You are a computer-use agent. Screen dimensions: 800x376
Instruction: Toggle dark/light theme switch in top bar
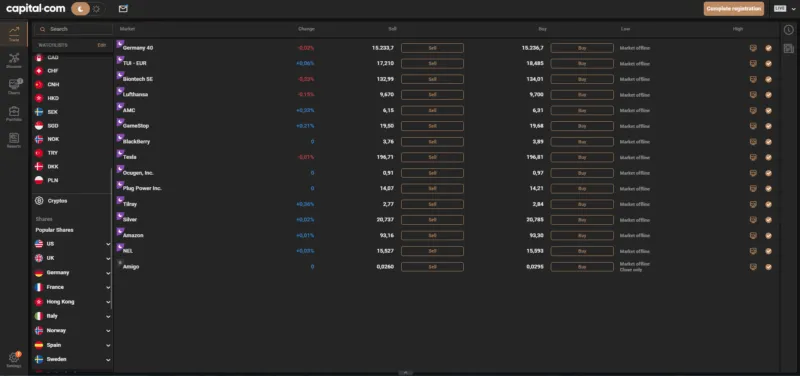(x=87, y=9)
